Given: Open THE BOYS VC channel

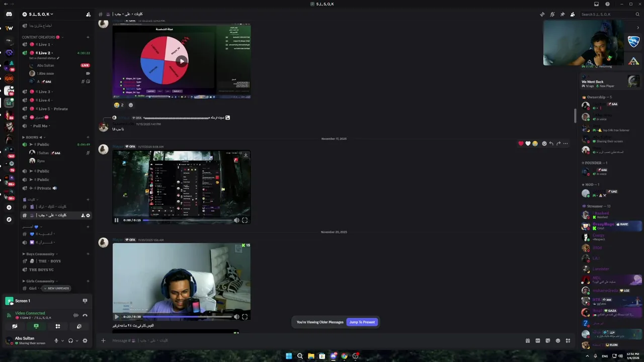Looking at the screenshot, I should click(x=56, y=269).
